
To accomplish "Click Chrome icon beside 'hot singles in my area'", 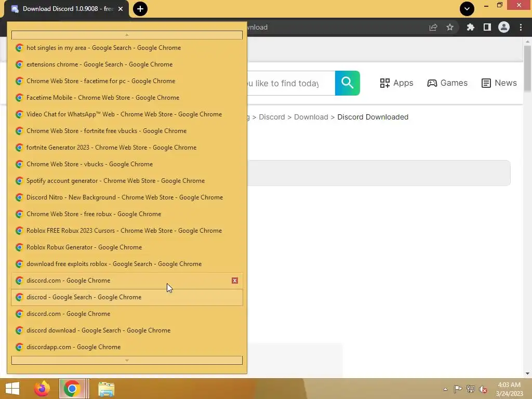I will (x=19, y=48).
